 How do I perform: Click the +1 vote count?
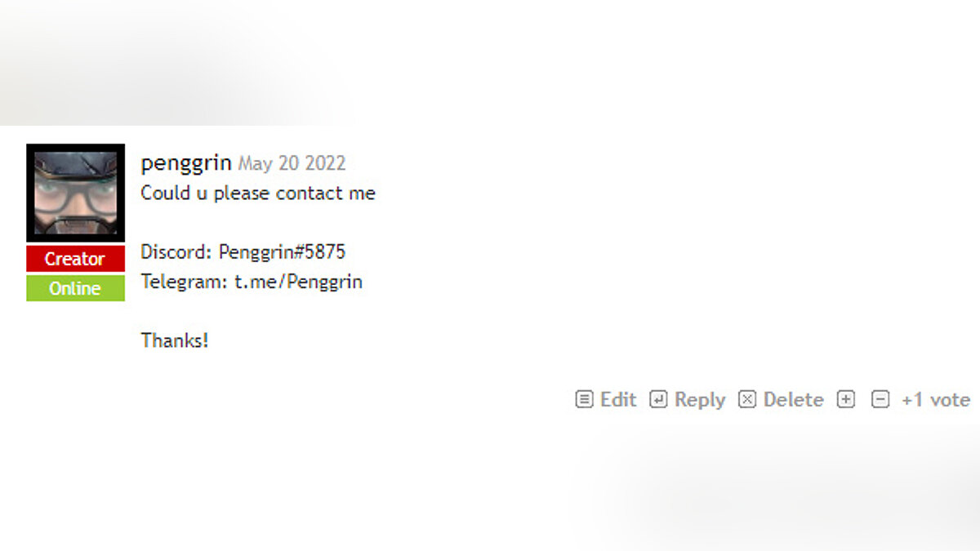coord(935,400)
